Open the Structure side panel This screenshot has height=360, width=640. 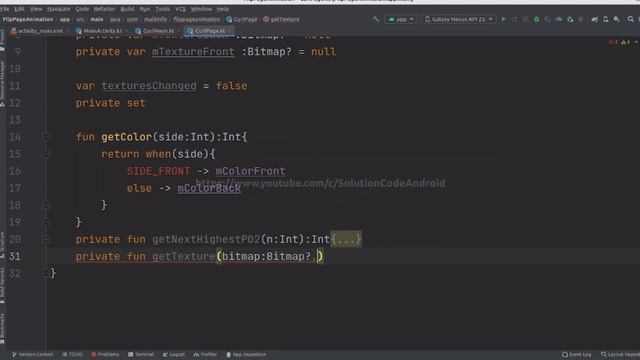point(2,245)
